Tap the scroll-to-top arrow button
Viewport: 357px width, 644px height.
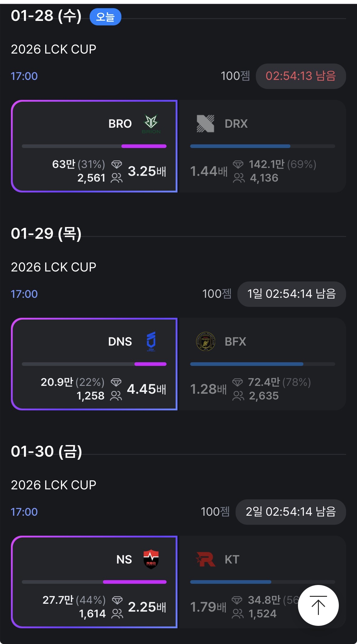(x=318, y=605)
